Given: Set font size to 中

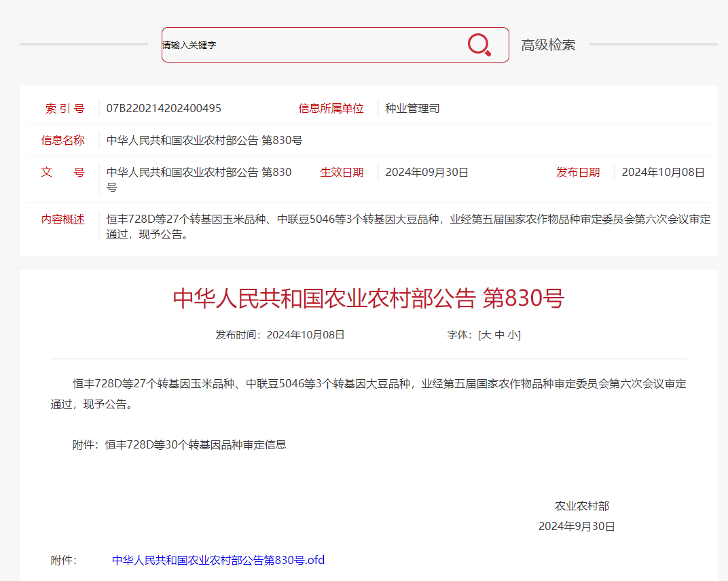Looking at the screenshot, I should (x=500, y=335).
